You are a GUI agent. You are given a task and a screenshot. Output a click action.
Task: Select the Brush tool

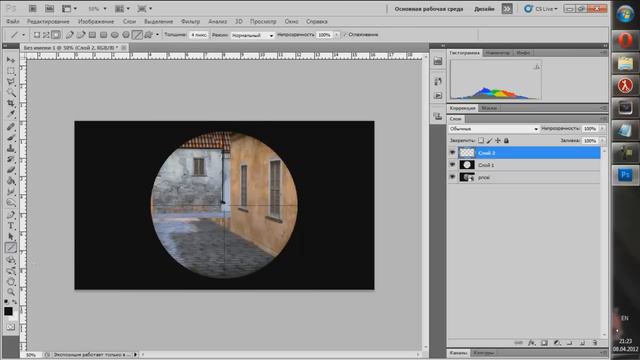tap(11, 138)
